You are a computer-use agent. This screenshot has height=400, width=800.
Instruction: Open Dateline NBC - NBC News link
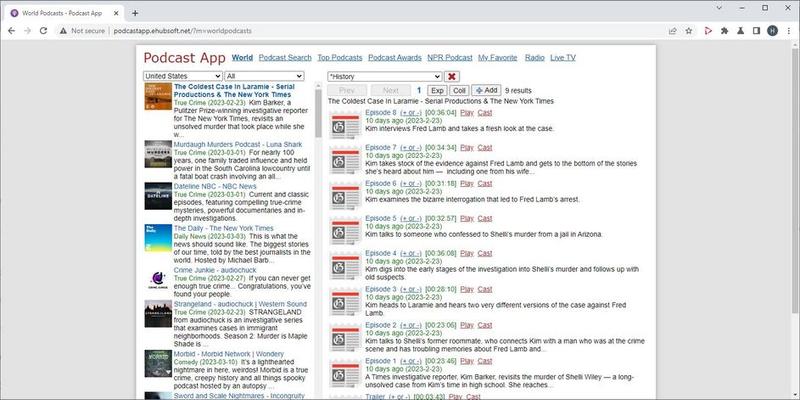click(215, 186)
